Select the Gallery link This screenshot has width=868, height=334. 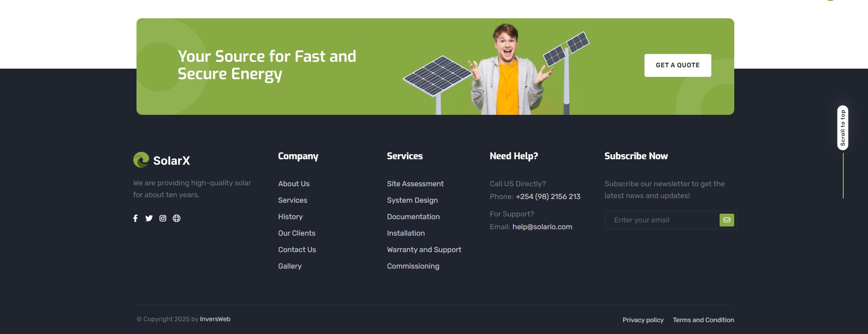pos(289,266)
